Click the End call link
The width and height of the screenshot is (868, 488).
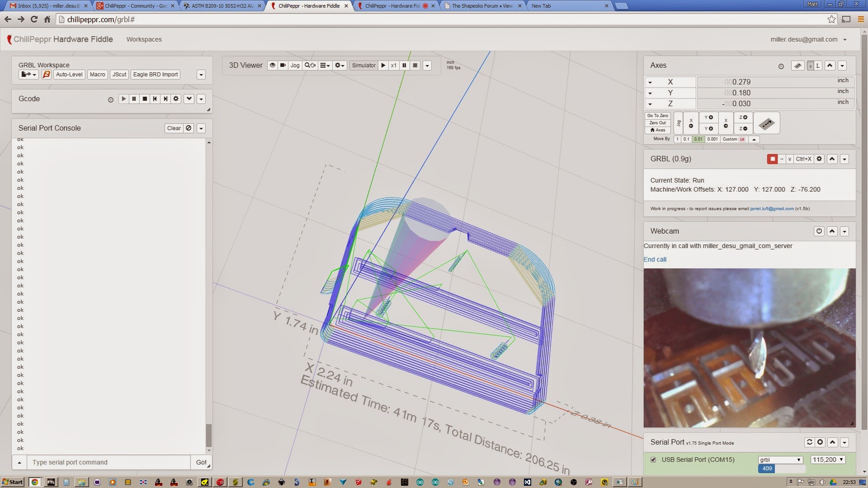pos(655,259)
